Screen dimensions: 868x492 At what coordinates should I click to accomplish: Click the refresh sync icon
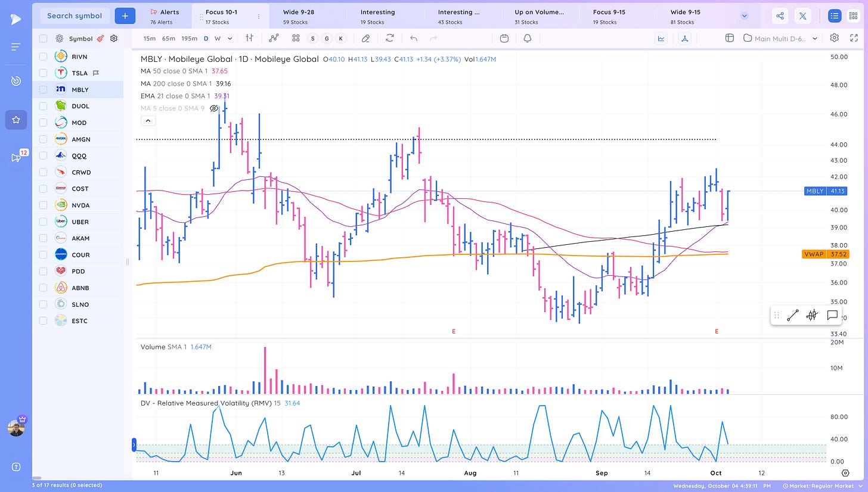pos(390,38)
